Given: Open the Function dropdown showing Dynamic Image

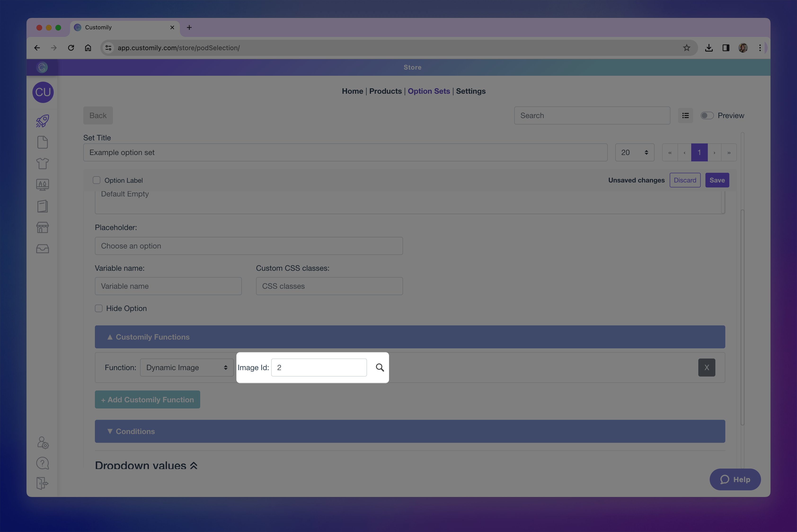Looking at the screenshot, I should 187,368.
